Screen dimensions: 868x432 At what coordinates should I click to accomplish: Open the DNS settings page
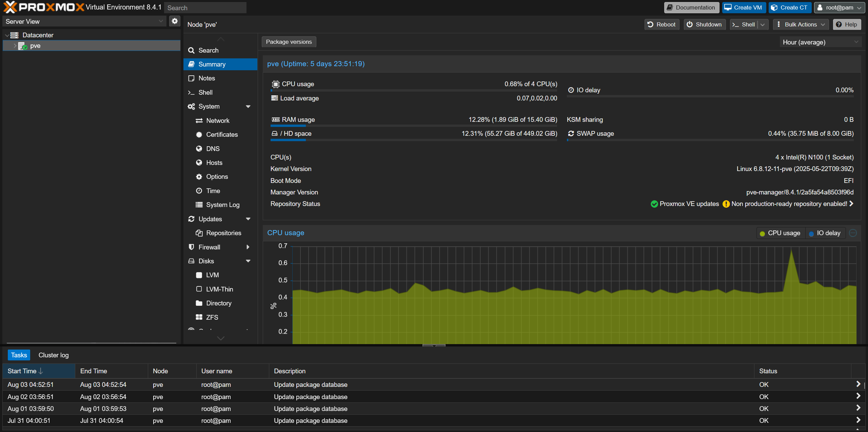[213, 149]
